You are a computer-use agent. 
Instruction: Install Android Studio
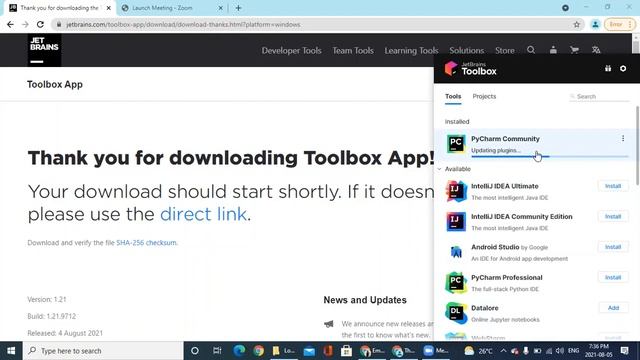click(x=613, y=247)
